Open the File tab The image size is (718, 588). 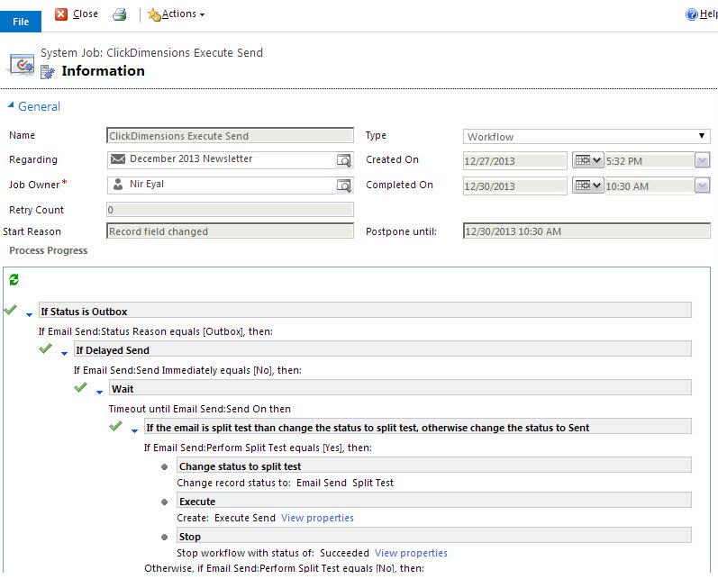coord(21,22)
